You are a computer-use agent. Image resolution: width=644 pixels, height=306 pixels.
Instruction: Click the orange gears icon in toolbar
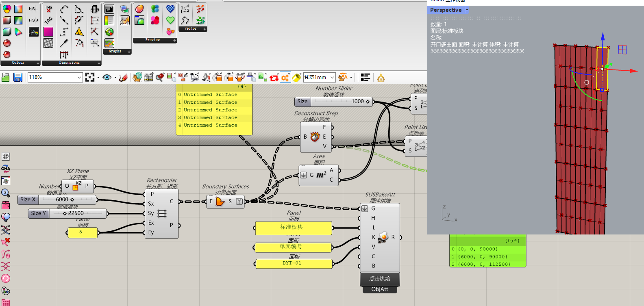[x=285, y=77]
